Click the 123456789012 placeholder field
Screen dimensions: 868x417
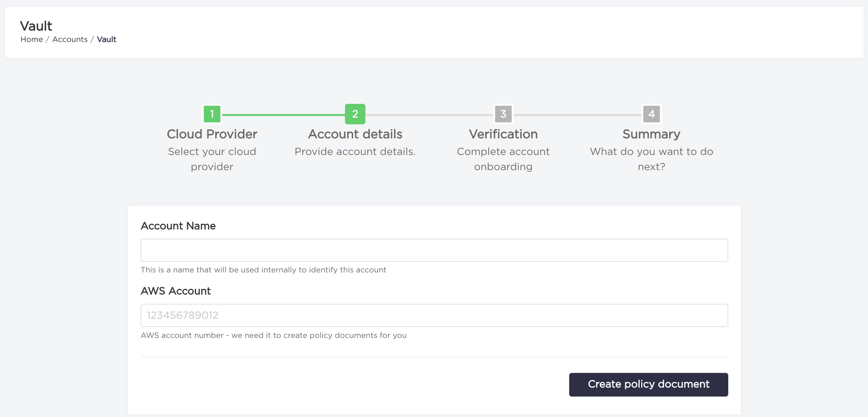coord(434,315)
